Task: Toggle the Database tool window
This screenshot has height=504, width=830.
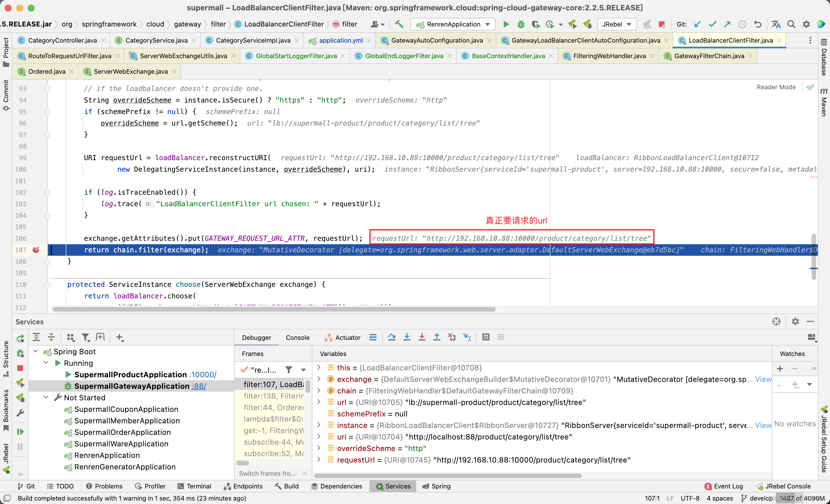Action: (x=824, y=57)
